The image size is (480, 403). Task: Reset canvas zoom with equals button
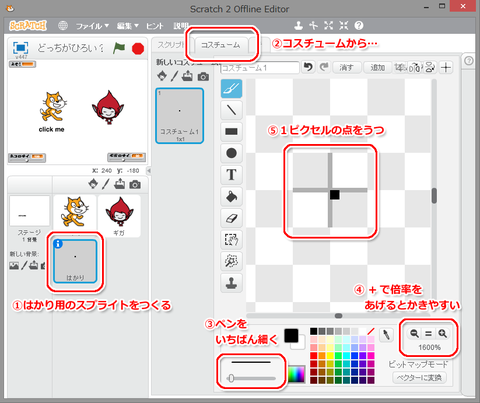tap(428, 333)
